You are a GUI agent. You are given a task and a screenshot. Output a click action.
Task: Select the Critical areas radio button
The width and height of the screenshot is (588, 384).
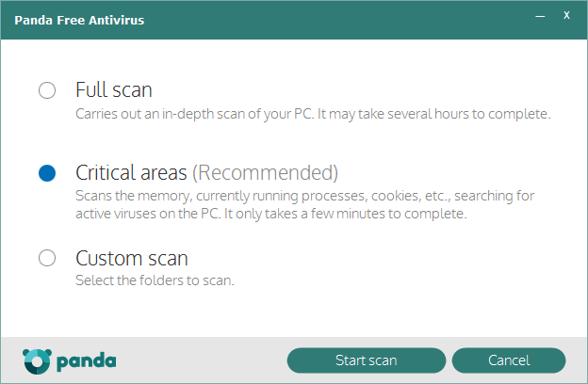click(x=47, y=173)
